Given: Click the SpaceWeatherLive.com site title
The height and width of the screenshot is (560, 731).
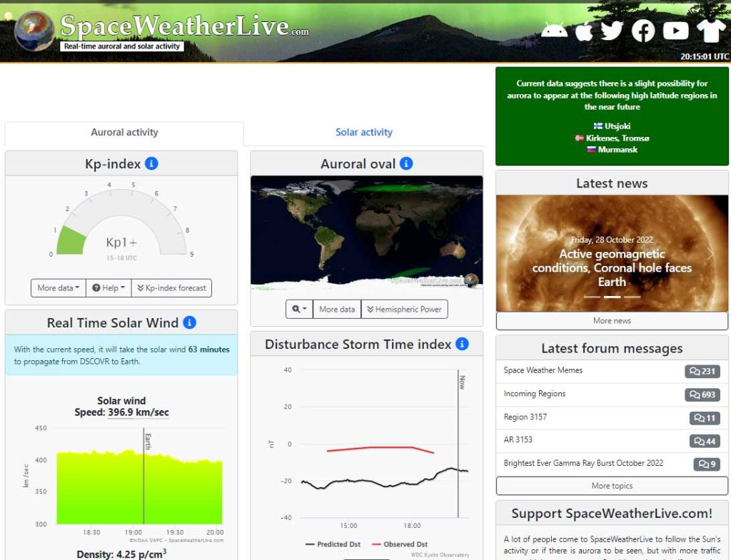Looking at the screenshot, I should (x=184, y=26).
